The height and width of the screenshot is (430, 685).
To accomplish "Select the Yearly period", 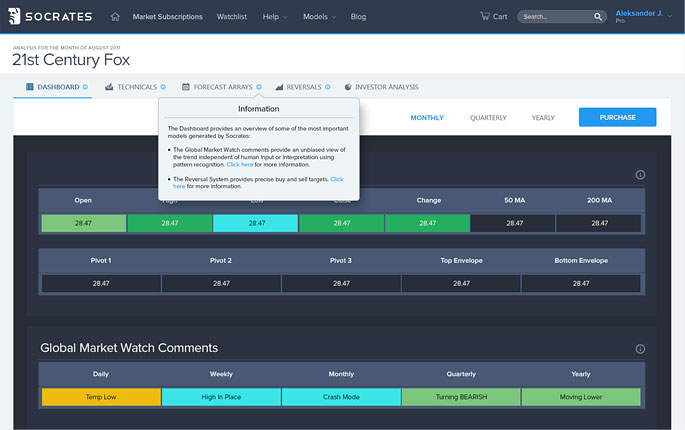I will [x=543, y=118].
